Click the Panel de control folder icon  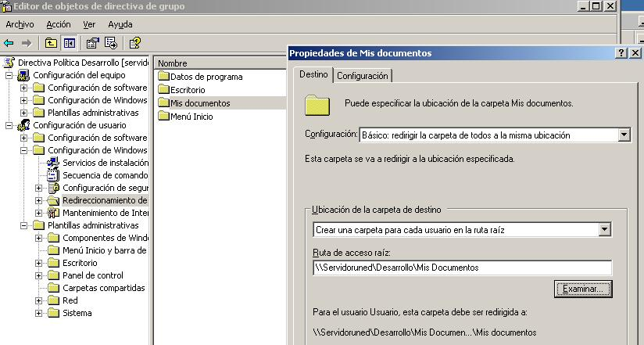tap(53, 275)
